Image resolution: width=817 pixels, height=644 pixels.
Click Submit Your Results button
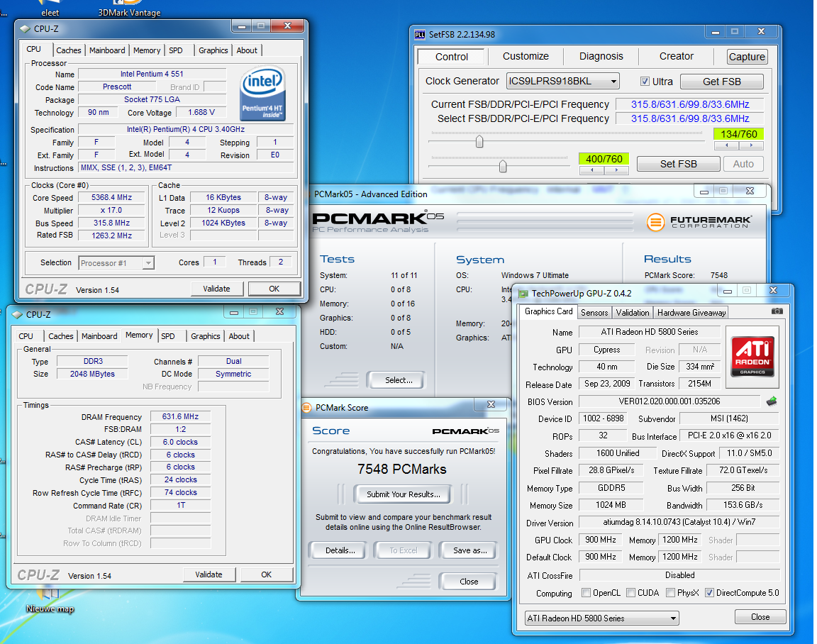[404, 494]
